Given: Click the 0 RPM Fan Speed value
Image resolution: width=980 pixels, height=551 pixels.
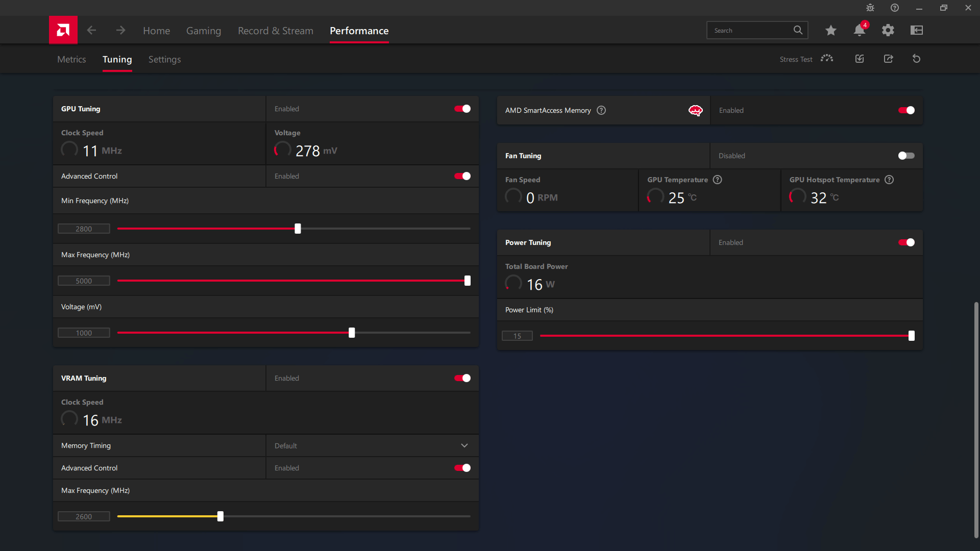Looking at the screenshot, I should coord(542,197).
